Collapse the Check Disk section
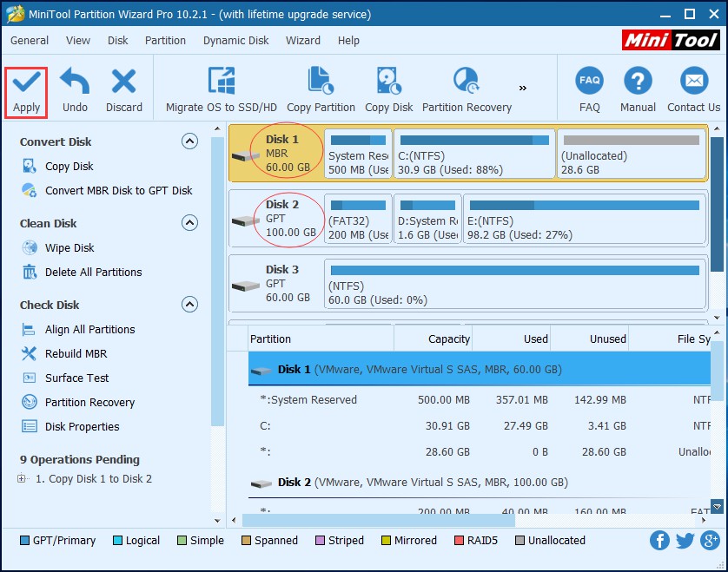The width and height of the screenshot is (728, 572). coord(189,305)
